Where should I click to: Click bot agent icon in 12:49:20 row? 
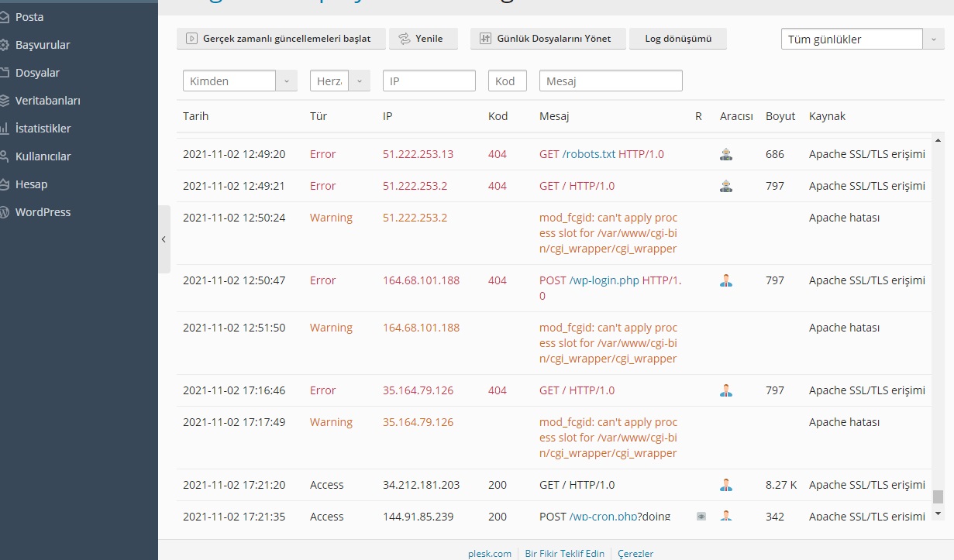726,154
